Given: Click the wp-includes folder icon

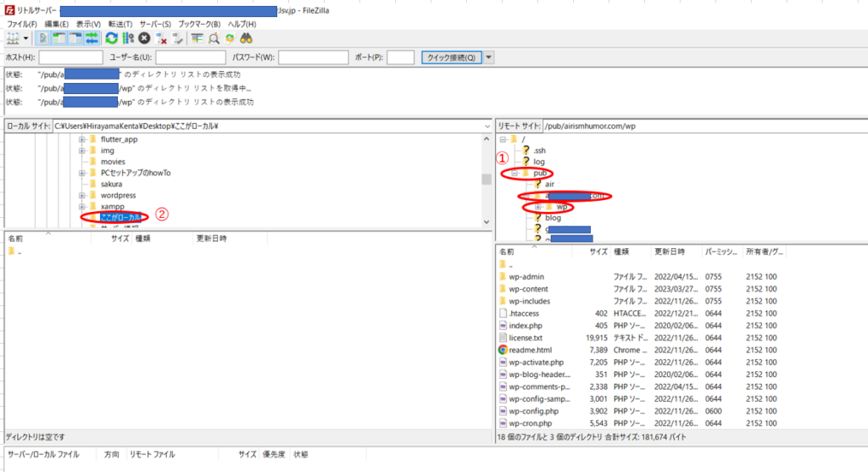Looking at the screenshot, I should tap(503, 301).
